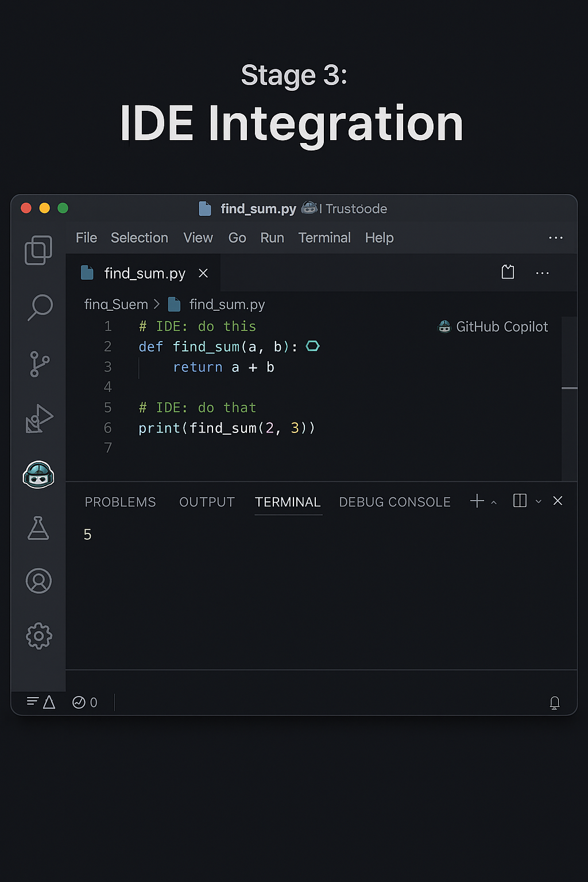Screen dimensions: 588x882
Task: Expand the new terminal launch profile chevron
Action: pos(494,502)
